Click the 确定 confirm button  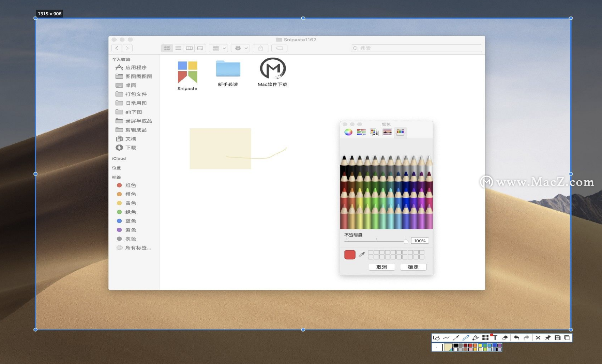point(413,267)
